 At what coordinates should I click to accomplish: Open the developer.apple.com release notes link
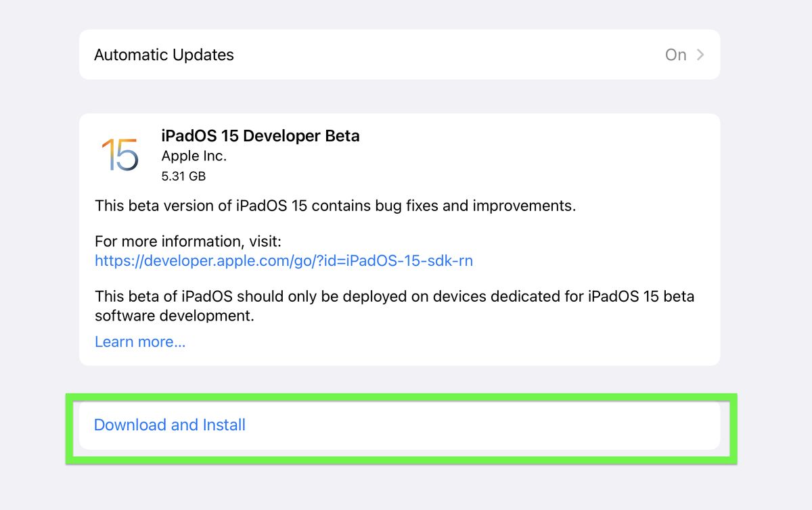click(x=284, y=260)
